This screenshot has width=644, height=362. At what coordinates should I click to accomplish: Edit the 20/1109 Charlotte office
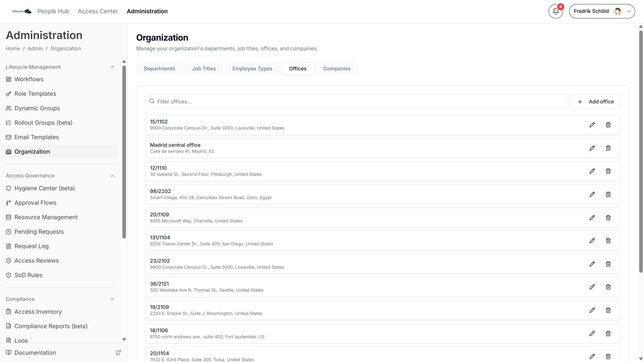tap(592, 218)
